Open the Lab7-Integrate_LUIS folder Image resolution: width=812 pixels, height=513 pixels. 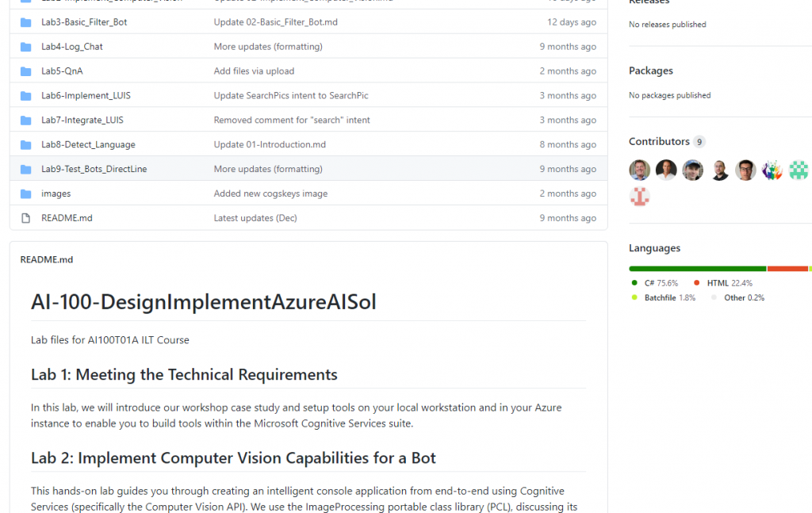click(82, 121)
